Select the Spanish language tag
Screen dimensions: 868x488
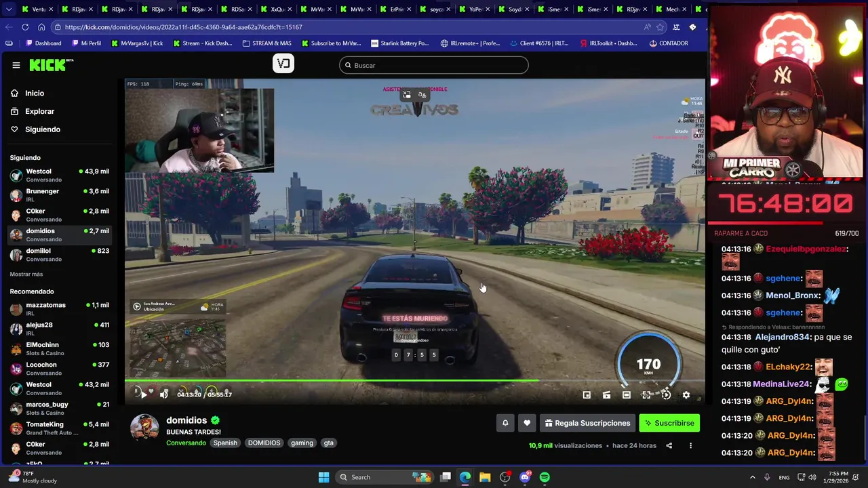tap(225, 443)
